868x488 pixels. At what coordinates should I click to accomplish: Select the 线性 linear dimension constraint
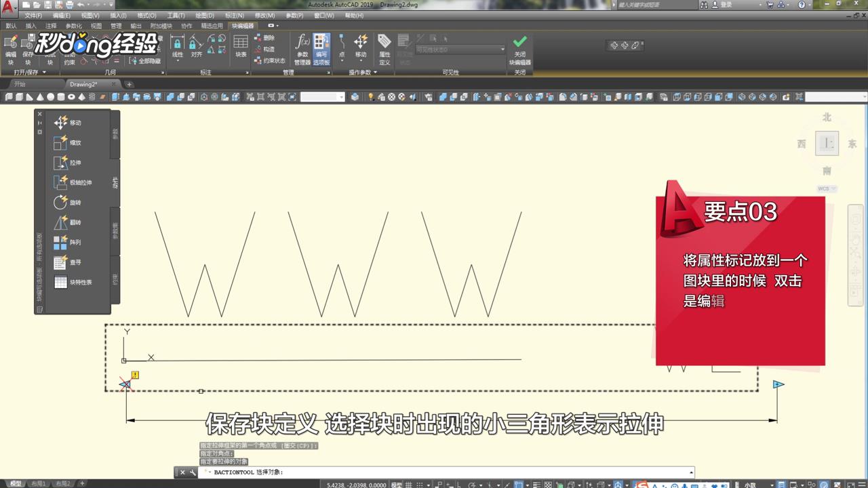click(177, 47)
